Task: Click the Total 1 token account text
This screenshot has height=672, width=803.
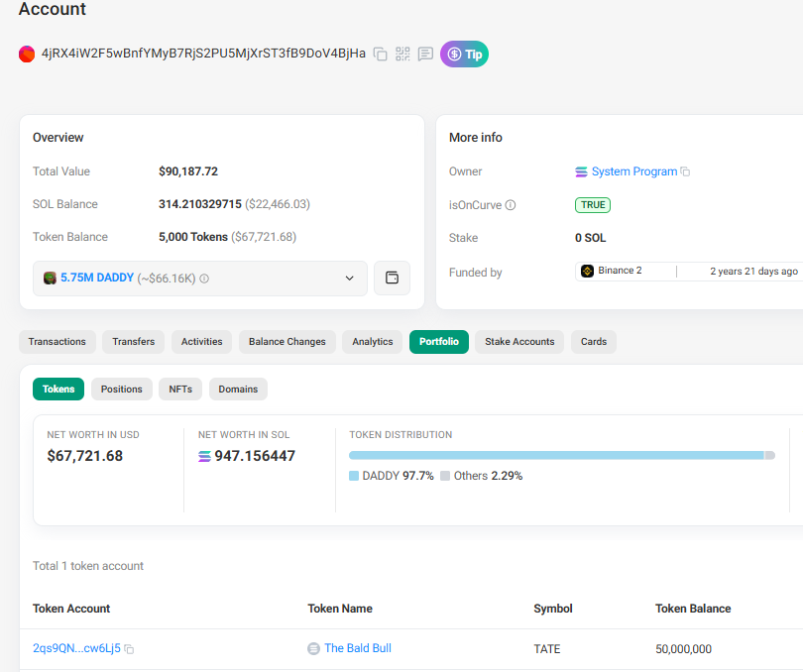Action: [88, 566]
